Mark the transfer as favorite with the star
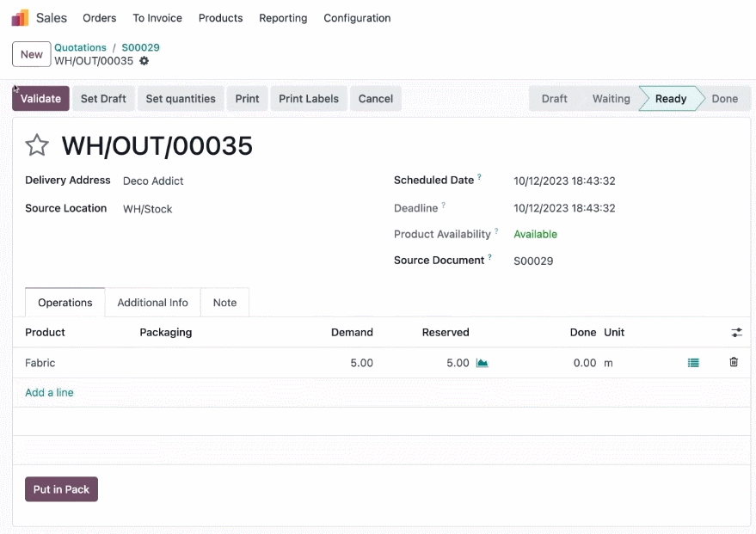Image resolution: width=756 pixels, height=534 pixels. click(x=37, y=145)
